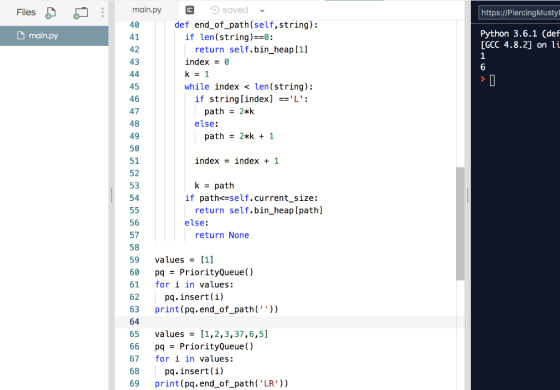
Task: Click the divider handle between Files and editor
Action: [111, 195]
